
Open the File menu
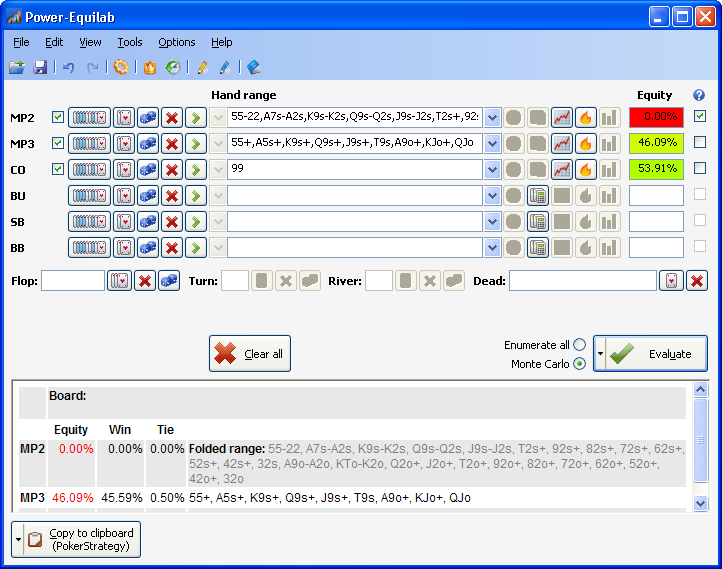tap(21, 42)
